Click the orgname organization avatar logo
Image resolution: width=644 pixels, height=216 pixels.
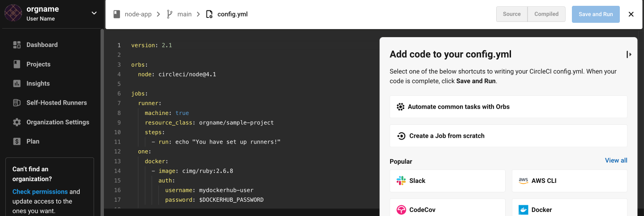13,13
